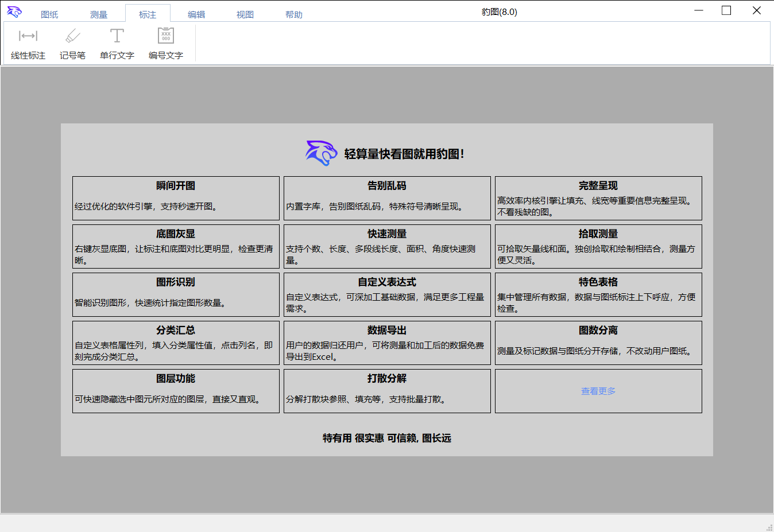Select the 线性标注 linear annotation tool

click(x=26, y=43)
